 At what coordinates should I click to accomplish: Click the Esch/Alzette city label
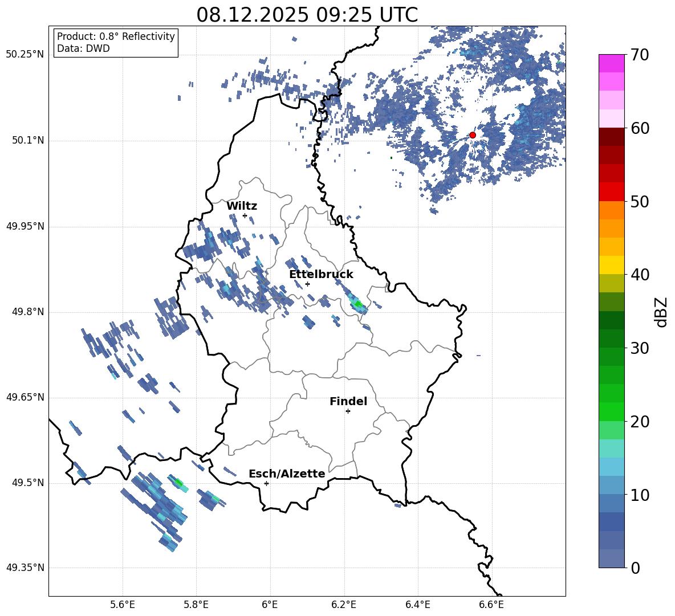coord(287,474)
